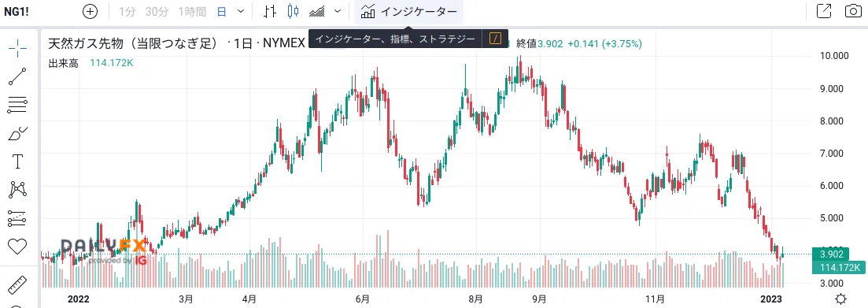Select the trend line drawing tool
Viewport: 868px width, 308px height.
(18, 76)
